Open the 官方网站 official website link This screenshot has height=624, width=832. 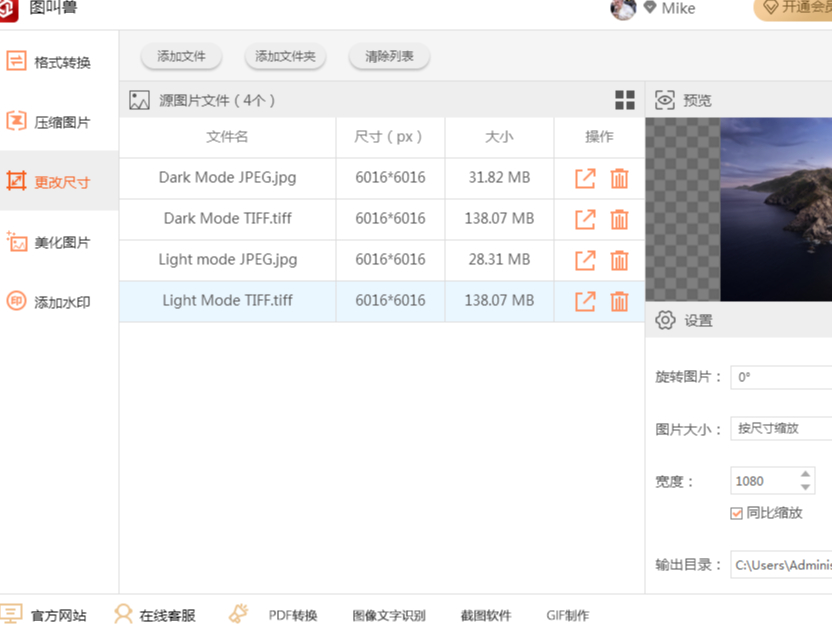tap(58, 615)
